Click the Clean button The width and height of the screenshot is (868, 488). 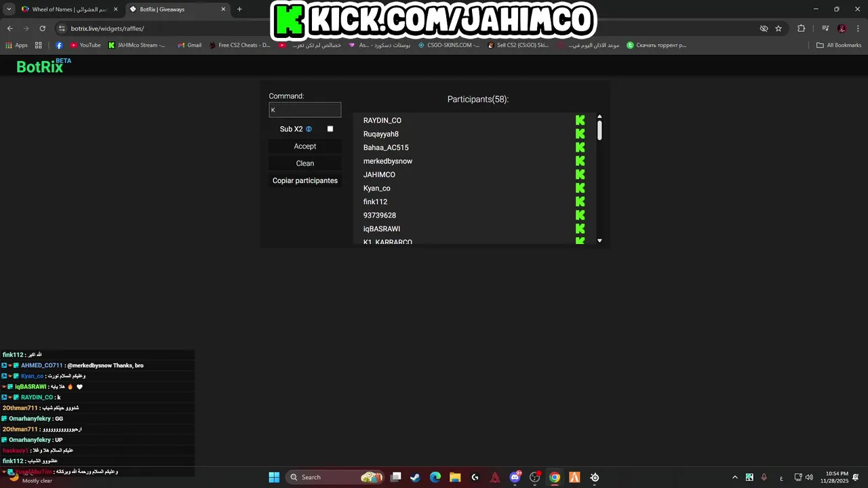(305, 163)
